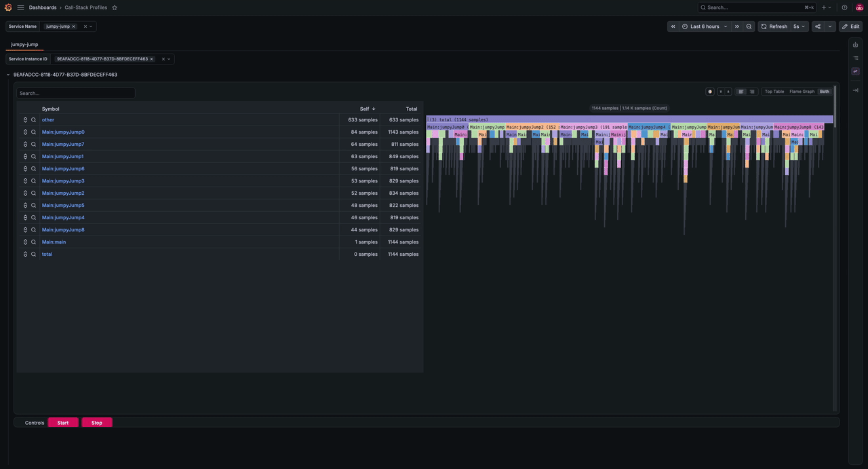The height and width of the screenshot is (469, 868).
Task: Remove jumpy-jump service name chip
Action: pyautogui.click(x=74, y=26)
